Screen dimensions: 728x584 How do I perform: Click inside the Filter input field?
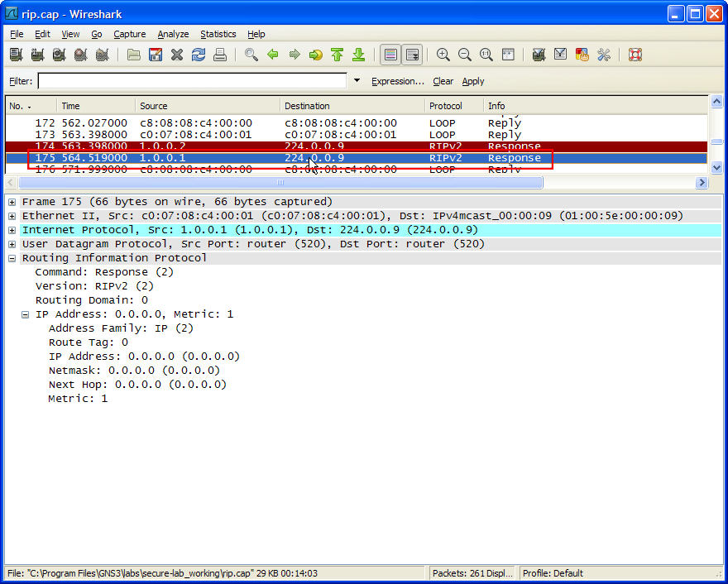(x=192, y=81)
